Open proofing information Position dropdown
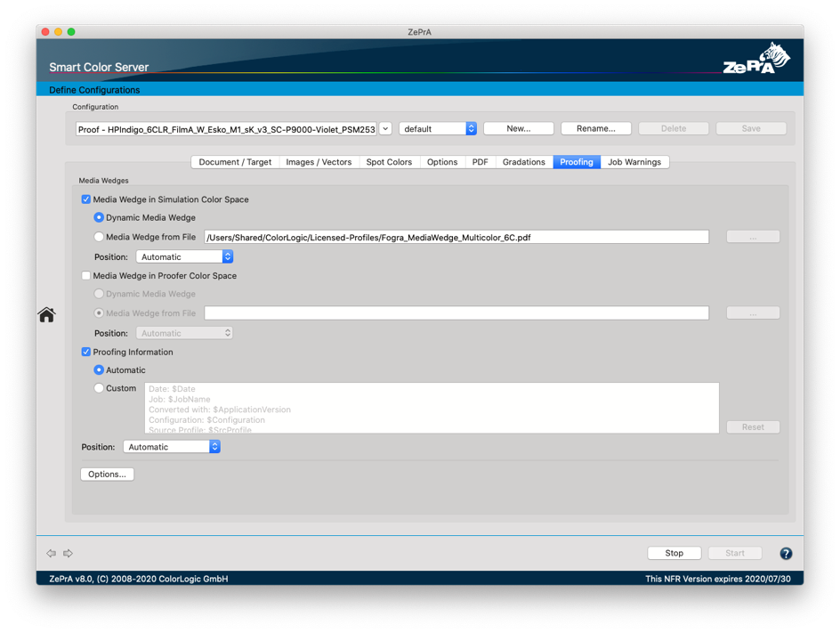This screenshot has width=840, height=633. pos(172,446)
